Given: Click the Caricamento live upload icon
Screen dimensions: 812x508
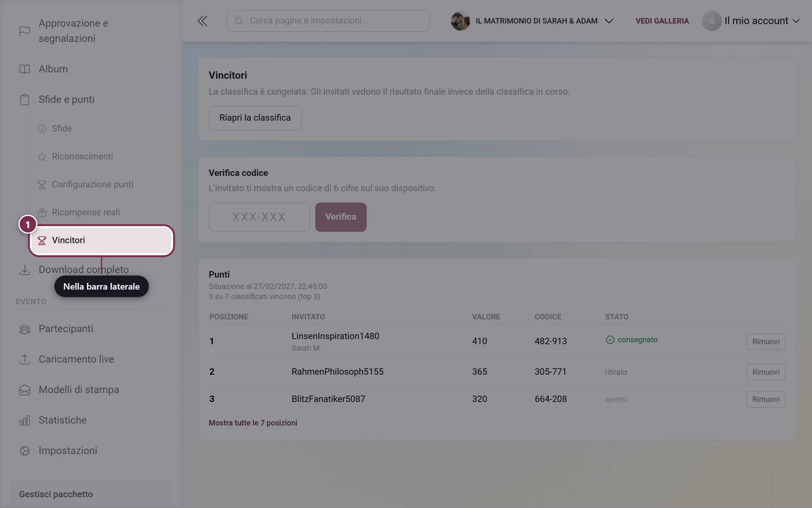Looking at the screenshot, I should click(25, 360).
